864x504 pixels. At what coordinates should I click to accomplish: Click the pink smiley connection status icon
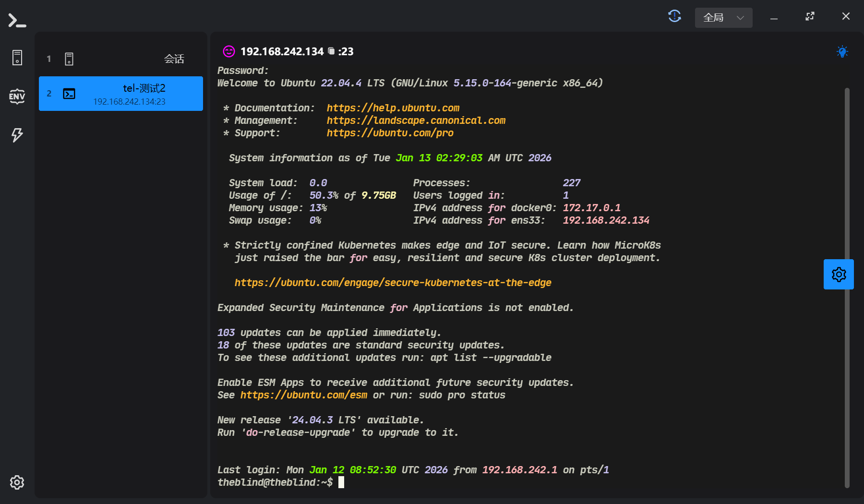[x=229, y=51]
